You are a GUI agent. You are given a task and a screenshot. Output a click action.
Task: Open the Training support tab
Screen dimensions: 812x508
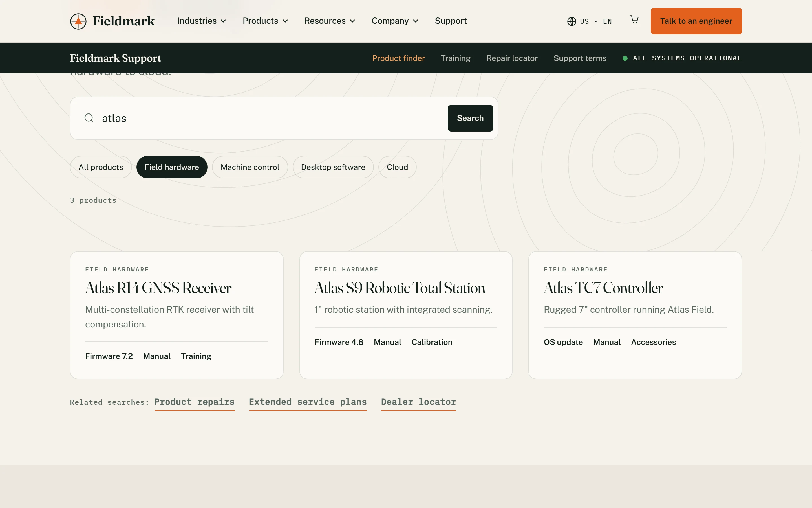tap(455, 58)
